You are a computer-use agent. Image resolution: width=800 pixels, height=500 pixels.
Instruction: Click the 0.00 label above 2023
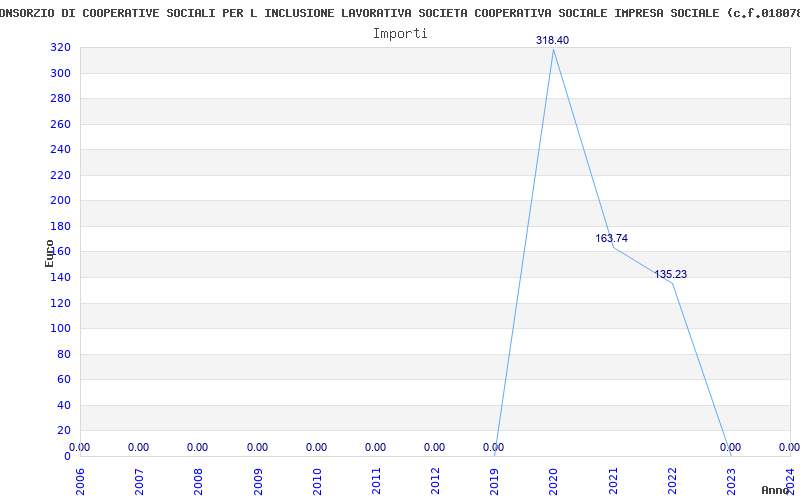[730, 447]
